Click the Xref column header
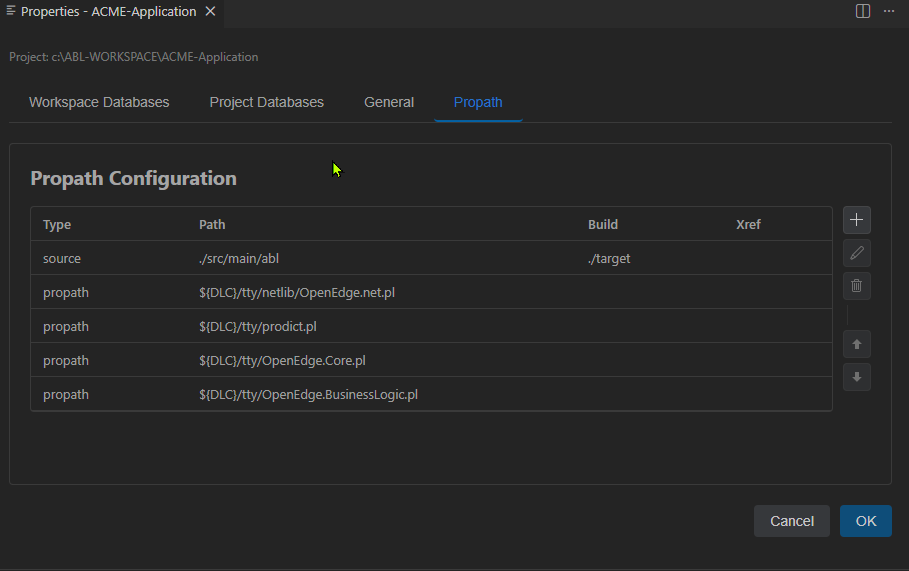Viewport: 909px width, 571px height. (748, 224)
